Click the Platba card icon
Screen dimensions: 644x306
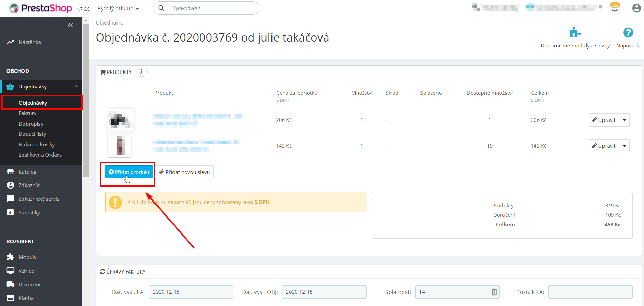click(11, 298)
